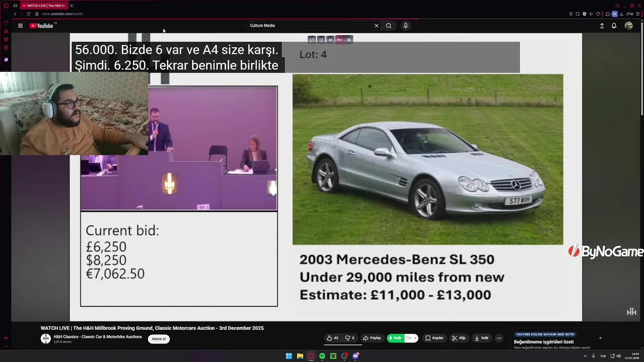The image size is (644, 362).
Task: Open a new browser tab
Action: pyautogui.click(x=71, y=6)
